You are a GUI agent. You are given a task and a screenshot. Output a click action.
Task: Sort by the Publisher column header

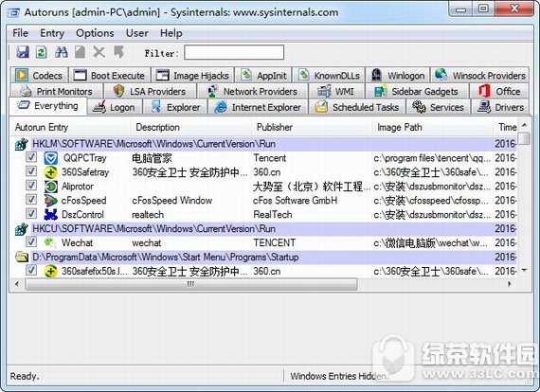pyautogui.click(x=312, y=127)
